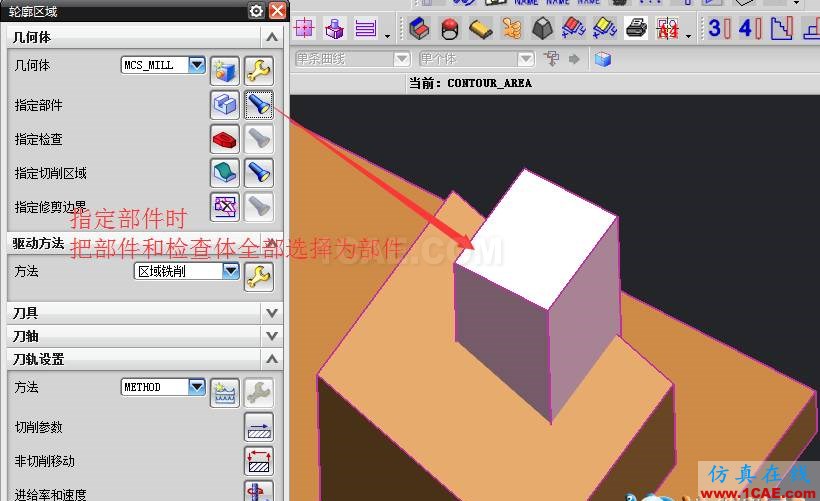This screenshot has width=820, height=501.
Task: Click the blue cube icon in selection bar
Action: tap(603, 59)
